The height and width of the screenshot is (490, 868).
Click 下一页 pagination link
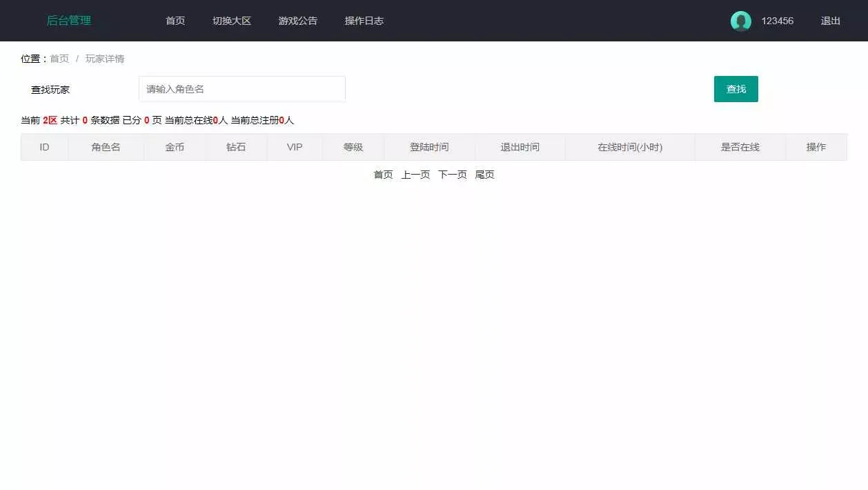tap(453, 175)
